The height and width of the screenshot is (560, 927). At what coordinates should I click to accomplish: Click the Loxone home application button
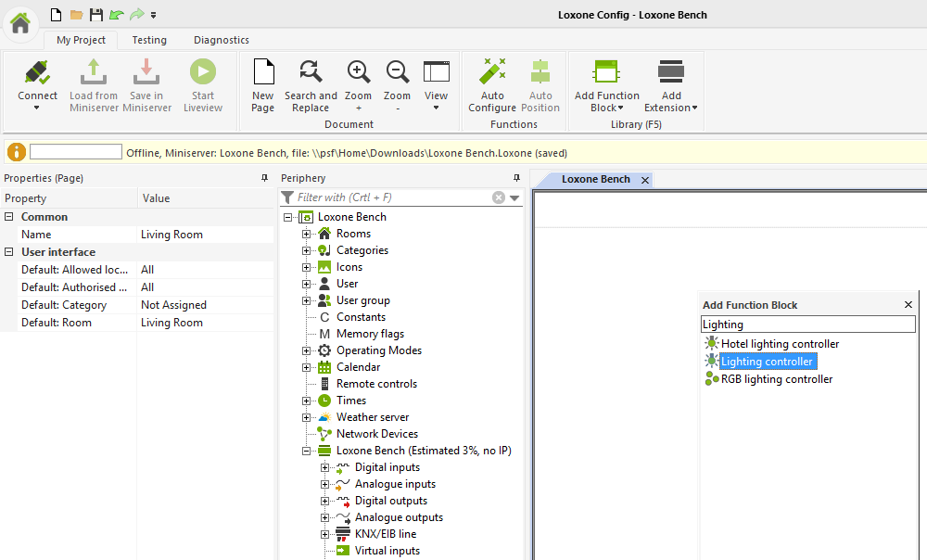(19, 22)
